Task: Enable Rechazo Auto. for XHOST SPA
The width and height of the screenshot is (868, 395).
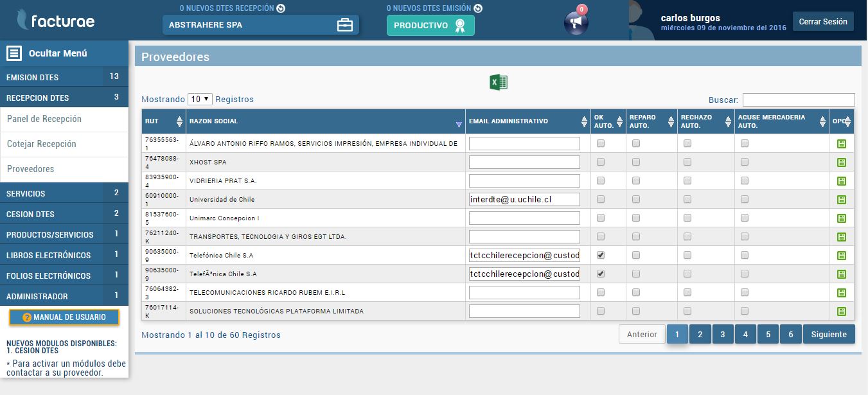Action: [687, 162]
